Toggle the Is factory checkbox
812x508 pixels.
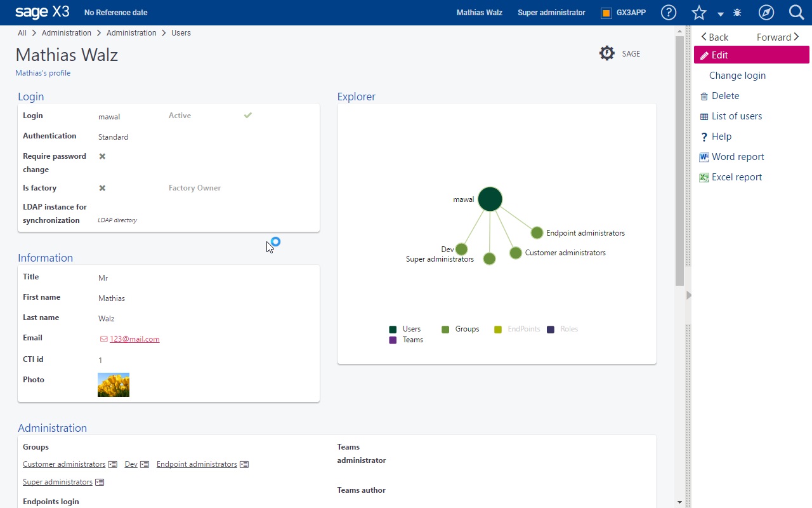pos(102,188)
